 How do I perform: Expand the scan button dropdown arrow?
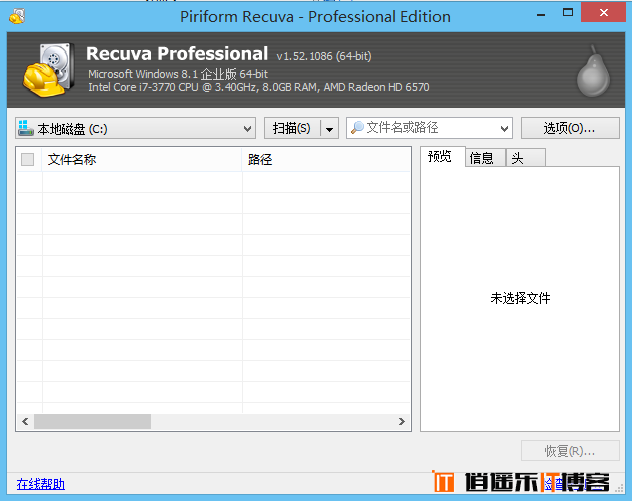[329, 129]
